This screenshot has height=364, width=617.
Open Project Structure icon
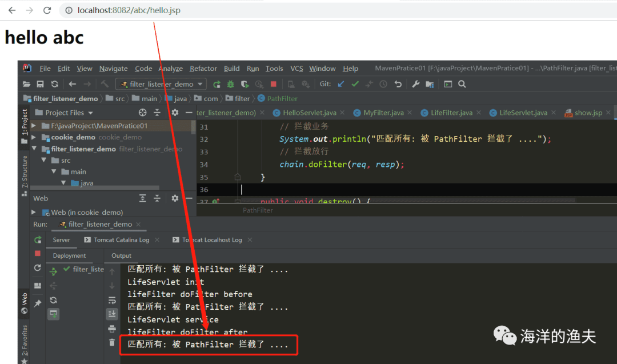430,84
